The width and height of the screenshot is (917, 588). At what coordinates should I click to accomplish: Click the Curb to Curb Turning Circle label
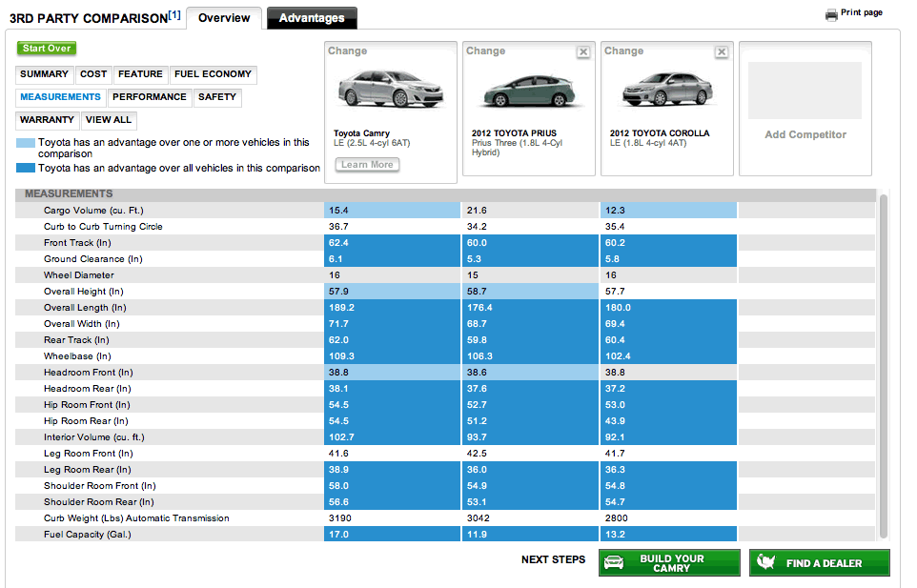click(x=103, y=227)
